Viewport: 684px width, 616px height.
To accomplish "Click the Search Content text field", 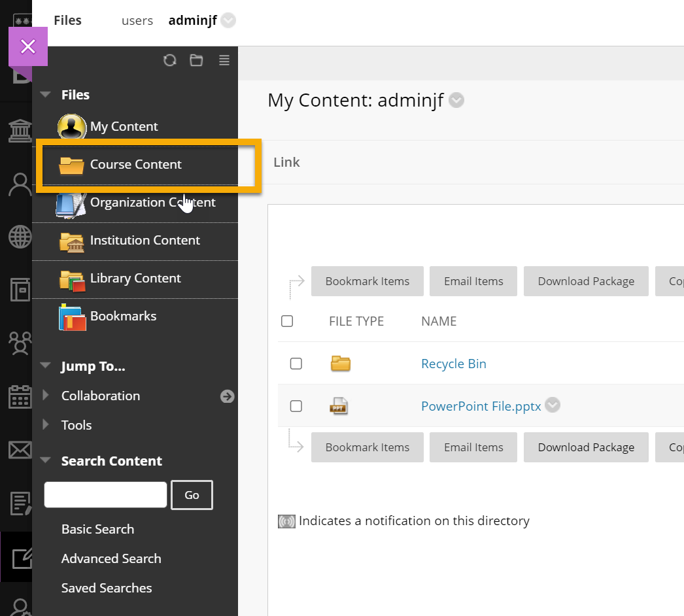I will (x=105, y=495).
